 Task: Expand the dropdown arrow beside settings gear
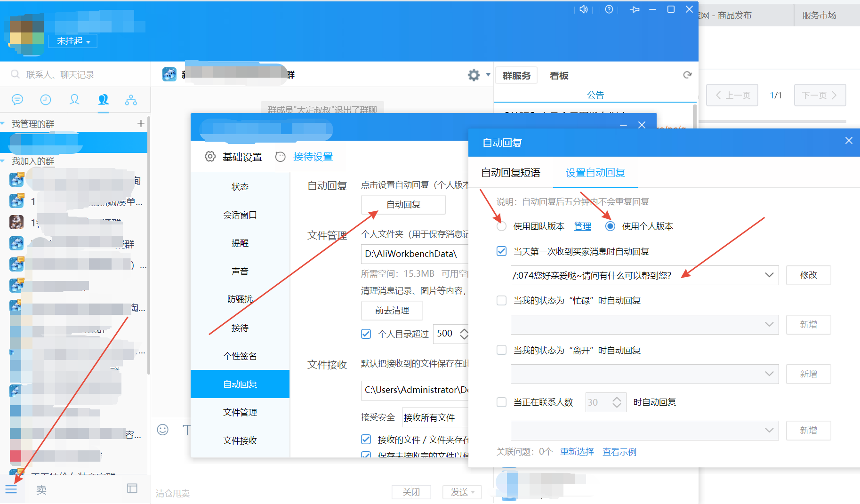(x=488, y=75)
